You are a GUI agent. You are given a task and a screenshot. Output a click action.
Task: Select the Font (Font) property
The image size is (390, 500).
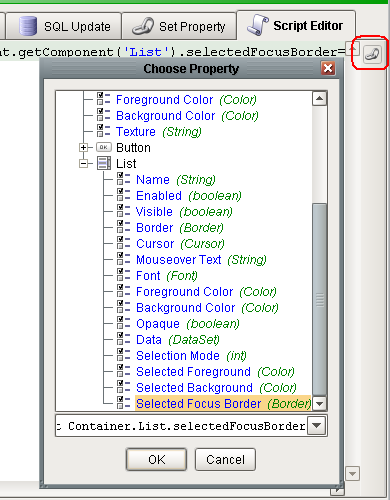[x=167, y=276]
